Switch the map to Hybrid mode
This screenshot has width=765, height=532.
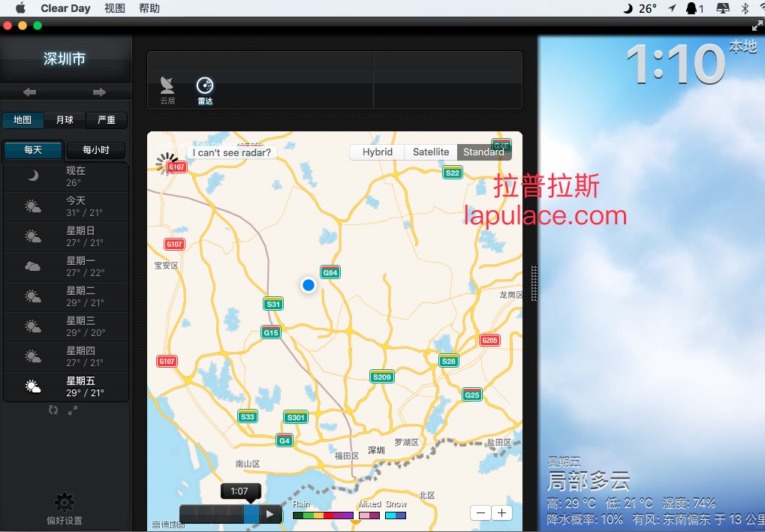click(377, 152)
